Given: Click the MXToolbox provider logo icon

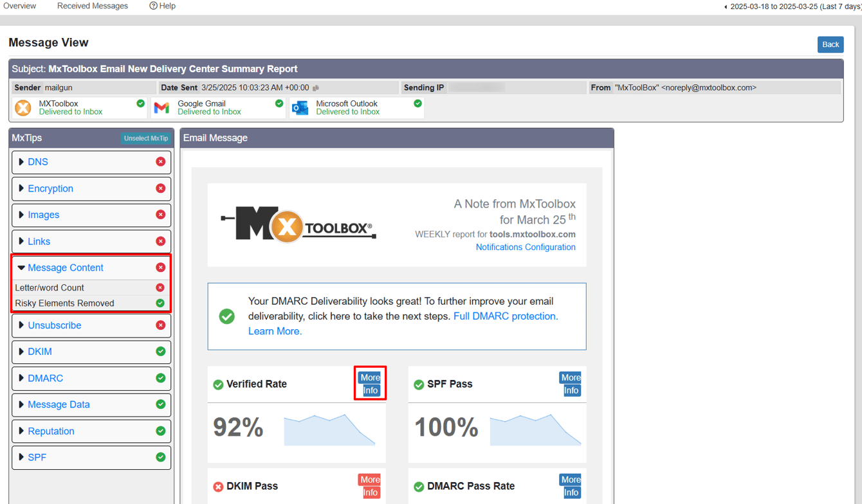Looking at the screenshot, I should click(x=23, y=107).
